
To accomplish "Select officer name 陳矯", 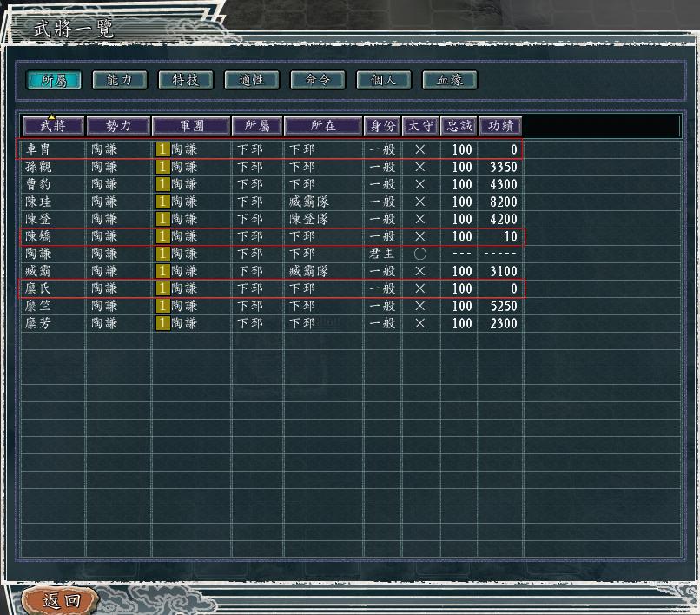I will (x=38, y=237).
